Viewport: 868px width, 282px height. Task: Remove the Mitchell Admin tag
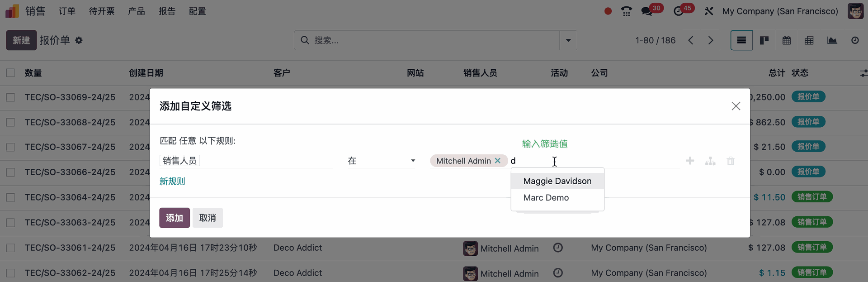point(498,161)
